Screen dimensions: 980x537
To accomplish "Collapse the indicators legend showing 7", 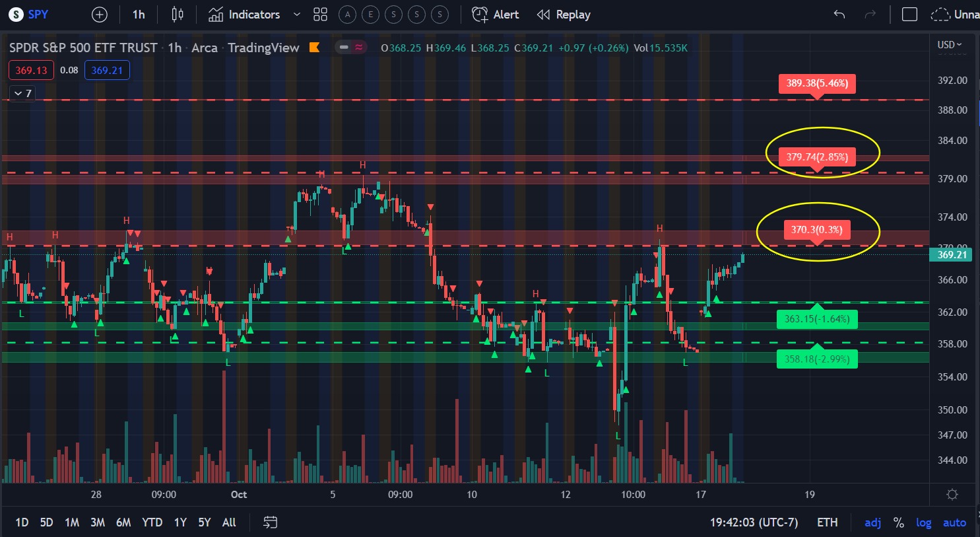I will click(x=22, y=93).
